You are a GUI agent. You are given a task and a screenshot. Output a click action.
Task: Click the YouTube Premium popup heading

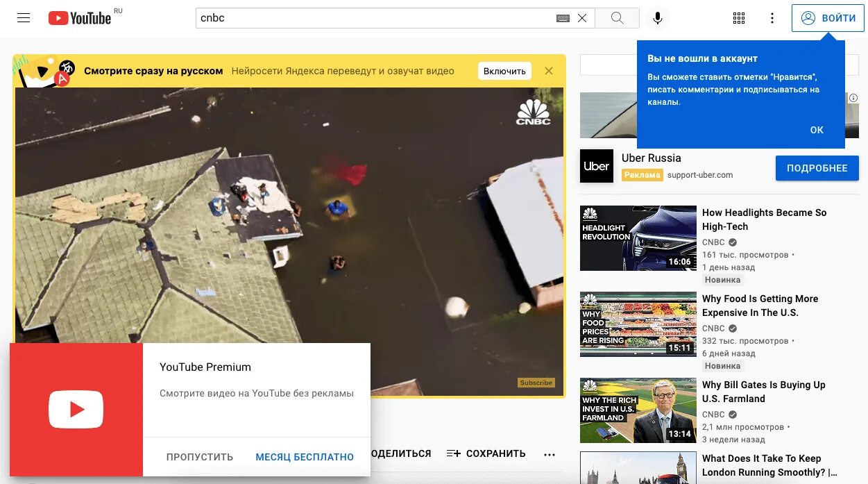click(205, 367)
